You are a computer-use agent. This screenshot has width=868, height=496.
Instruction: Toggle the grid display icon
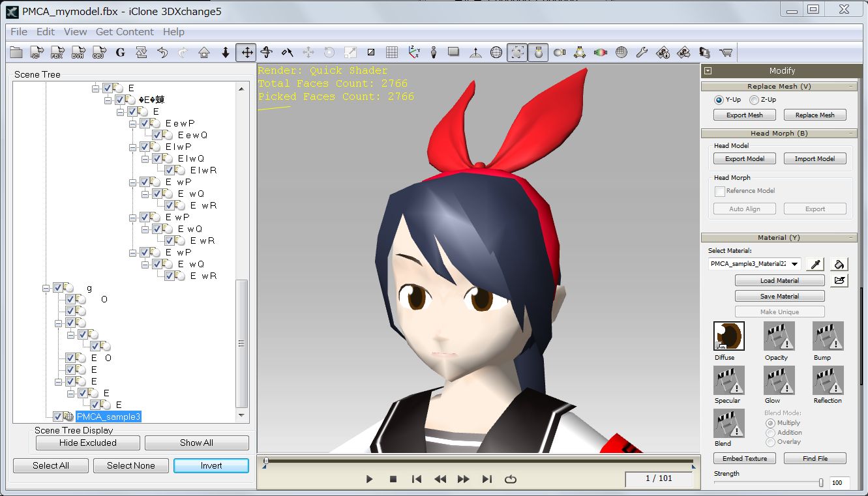(392, 52)
